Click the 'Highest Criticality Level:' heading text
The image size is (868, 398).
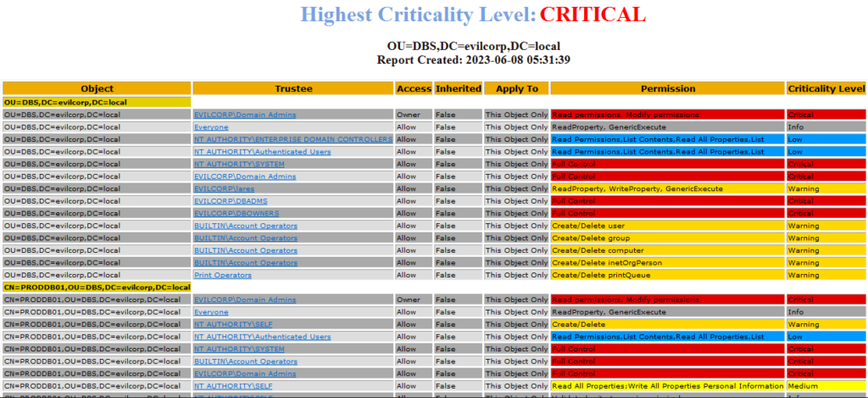click(x=419, y=14)
